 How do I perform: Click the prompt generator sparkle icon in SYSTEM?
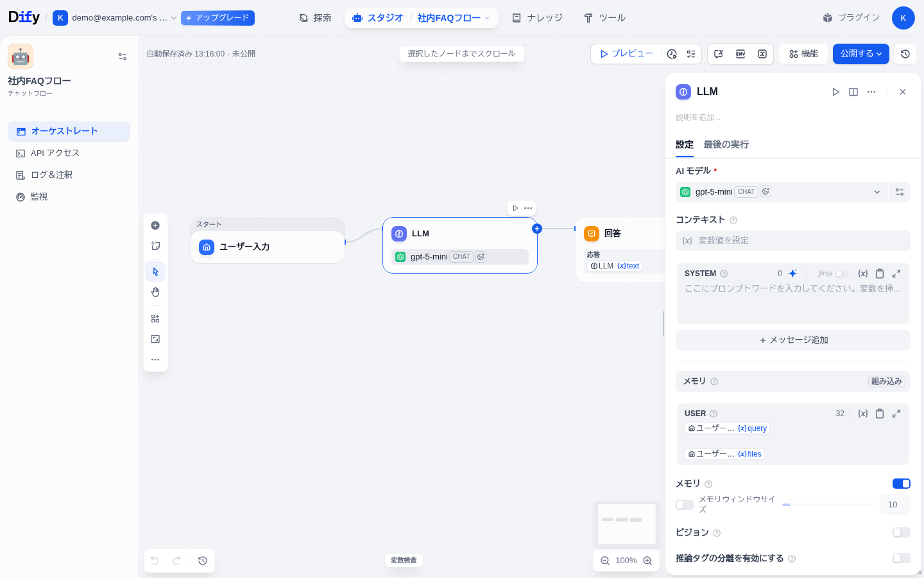792,274
